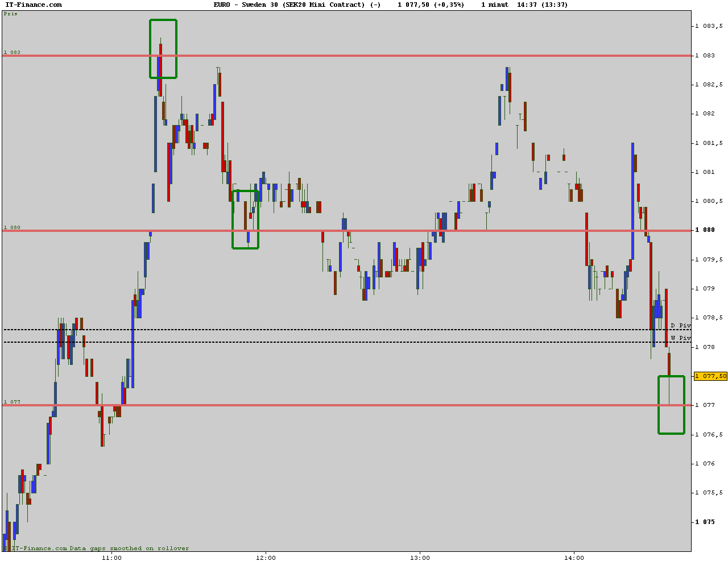The width and height of the screenshot is (728, 582).
Task: Click the '11:00' time axis label
Action: 111,558
